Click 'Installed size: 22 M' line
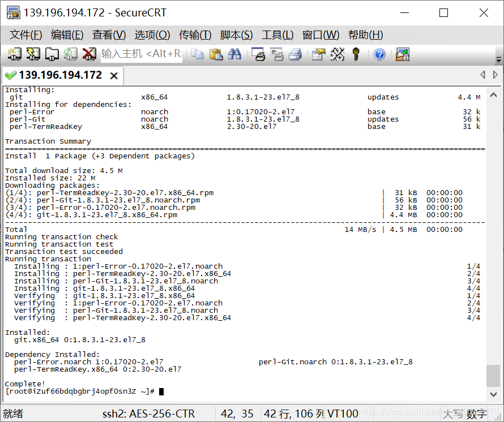 (50, 178)
